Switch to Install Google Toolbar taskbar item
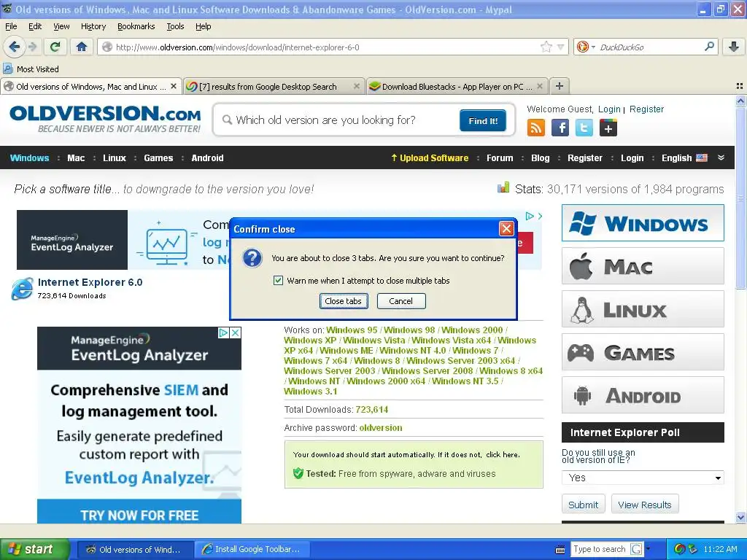This screenshot has width=747, height=560. click(252, 549)
